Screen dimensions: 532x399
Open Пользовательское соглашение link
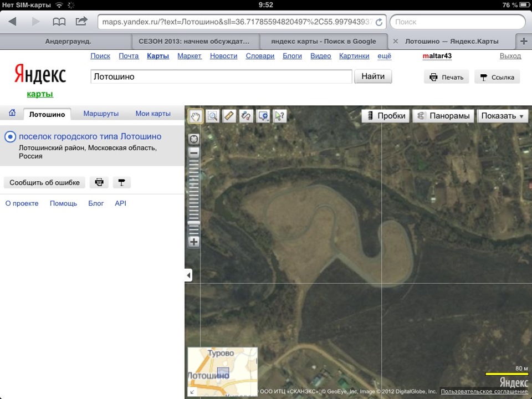tap(484, 392)
